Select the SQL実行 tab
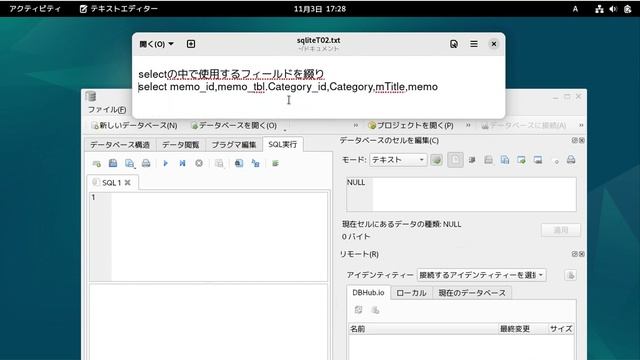This screenshot has height=360, width=640. [283, 144]
